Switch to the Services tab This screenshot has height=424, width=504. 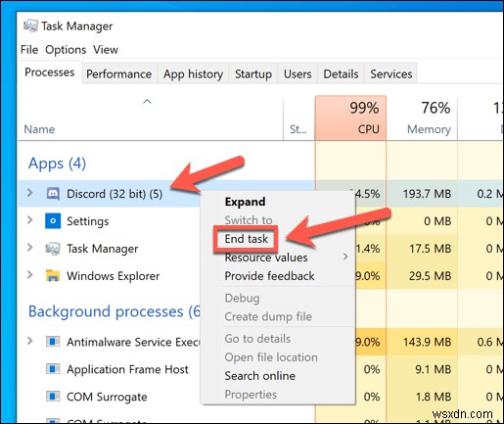tap(391, 74)
